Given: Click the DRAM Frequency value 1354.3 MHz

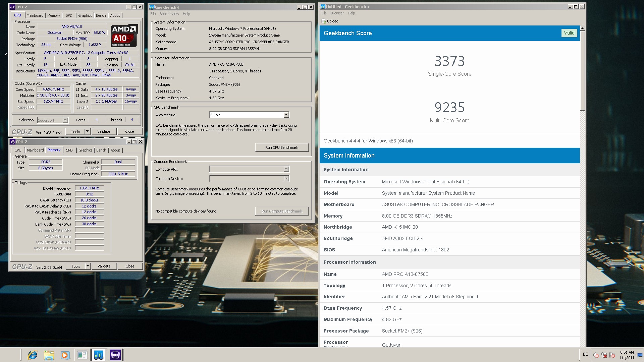Looking at the screenshot, I should (89, 188).
